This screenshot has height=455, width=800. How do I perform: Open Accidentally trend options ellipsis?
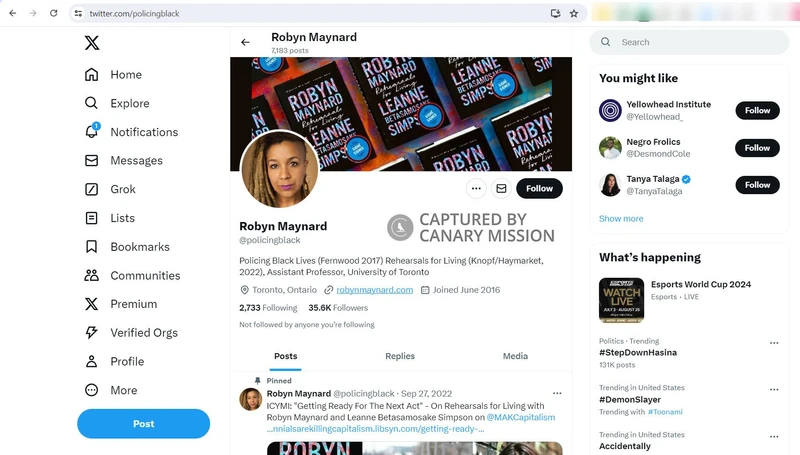pyautogui.click(x=774, y=437)
